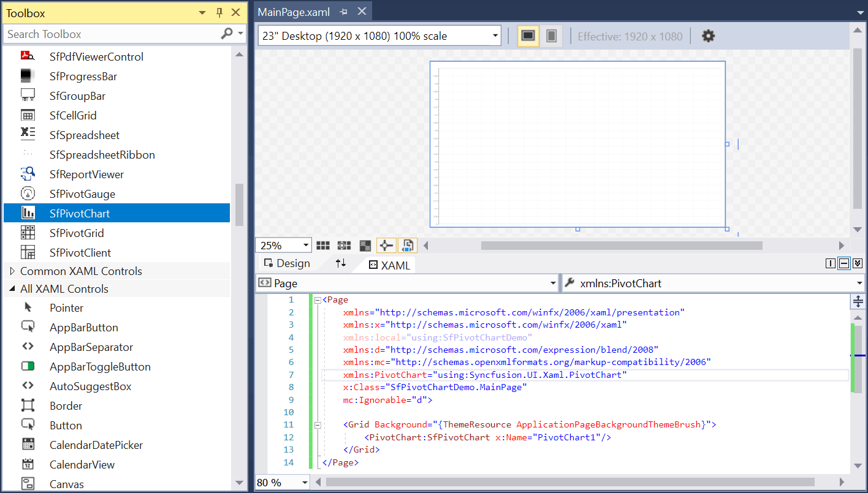This screenshot has height=493, width=868.
Task: Choose the SfReportViewer control
Action: click(x=116, y=174)
